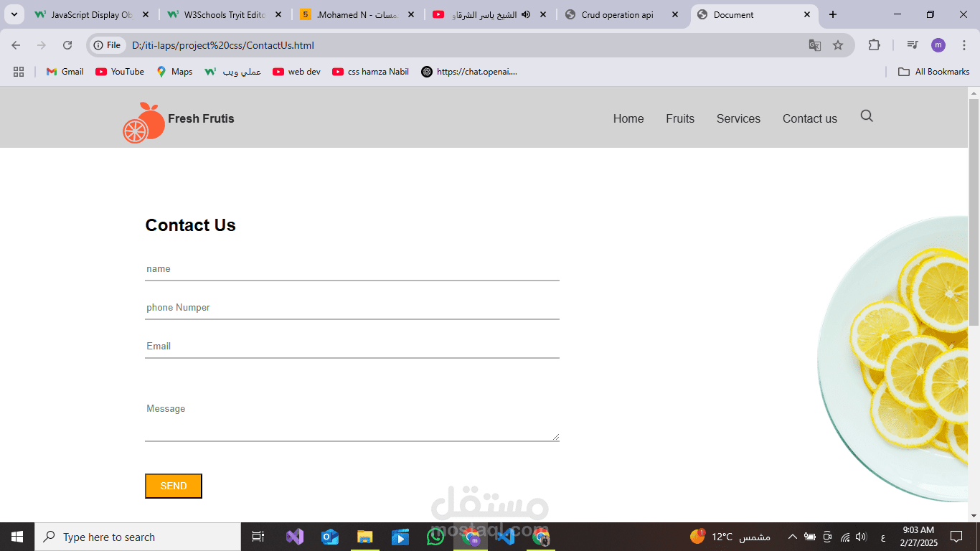Open Outlook from the taskbar
980x551 pixels.
[330, 537]
